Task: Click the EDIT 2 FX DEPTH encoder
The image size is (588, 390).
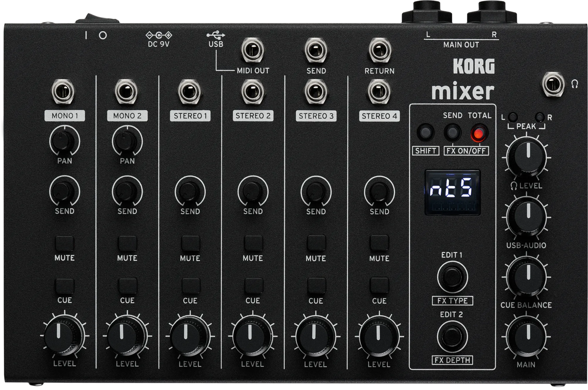Action: (x=452, y=337)
